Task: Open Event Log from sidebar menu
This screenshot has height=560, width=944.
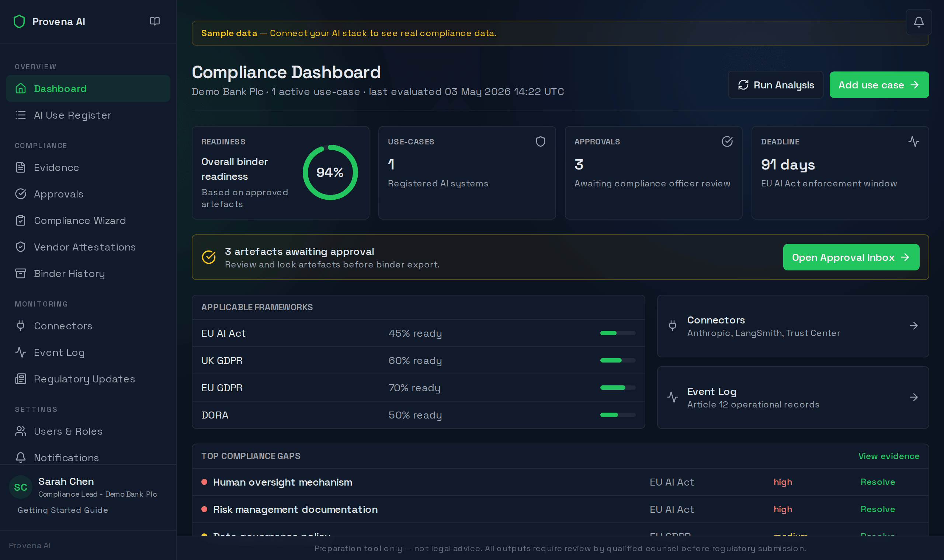Action: (x=88, y=352)
